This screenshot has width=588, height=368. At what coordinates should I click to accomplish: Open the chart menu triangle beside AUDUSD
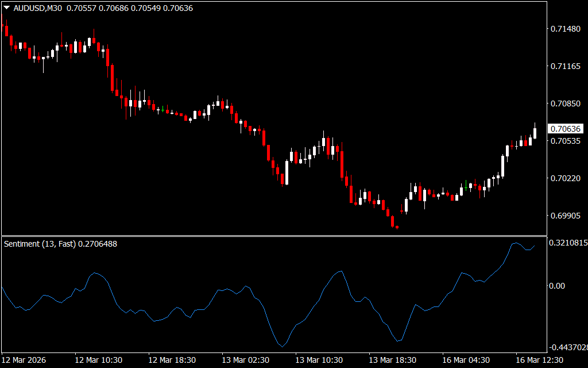tap(6, 8)
